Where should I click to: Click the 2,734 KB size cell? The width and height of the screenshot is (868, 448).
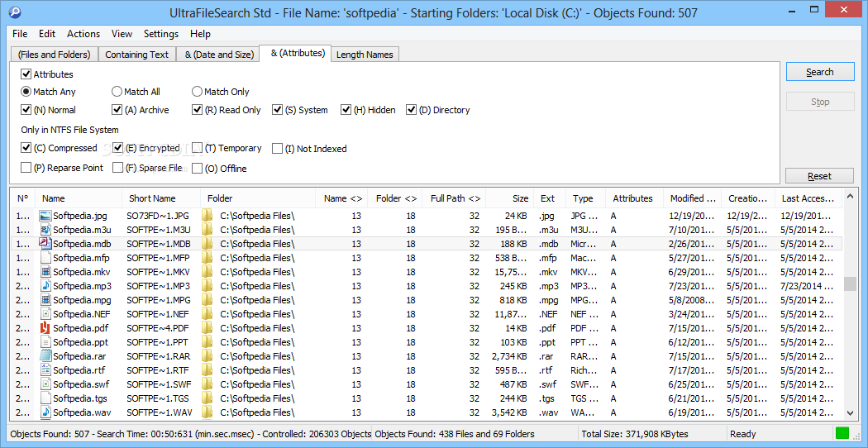pyautogui.click(x=509, y=356)
